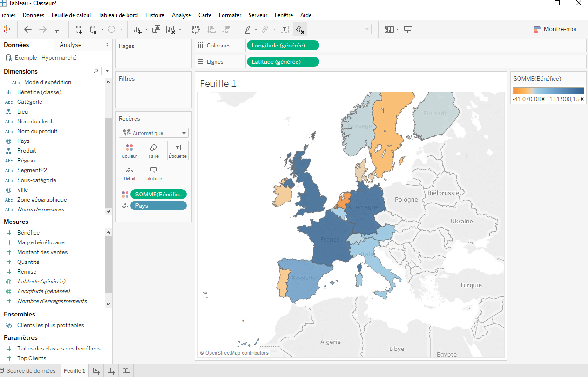Click the save diskette icon
The width and height of the screenshot is (588, 377).
[x=58, y=30]
